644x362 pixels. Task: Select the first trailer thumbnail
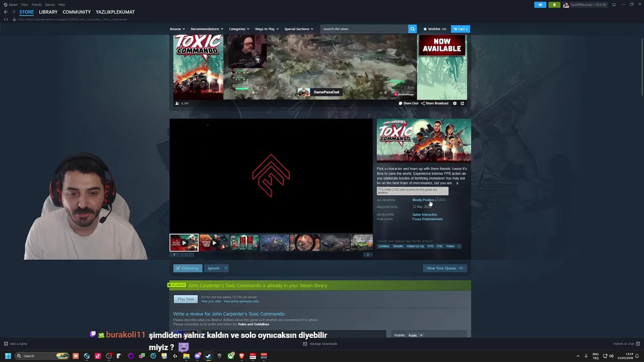point(184,243)
